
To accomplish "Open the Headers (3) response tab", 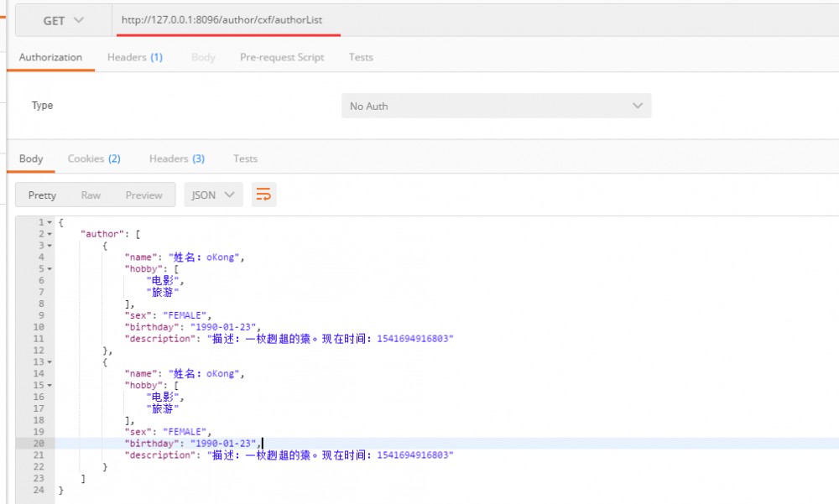I will coord(176,158).
